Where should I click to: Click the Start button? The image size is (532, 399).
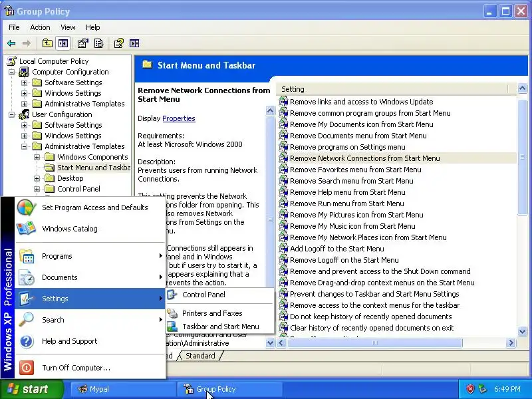(x=31, y=389)
